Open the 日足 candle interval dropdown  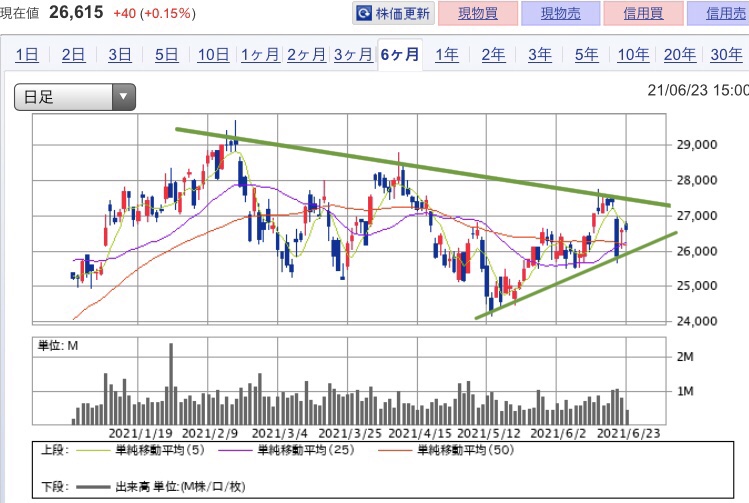tap(75, 97)
